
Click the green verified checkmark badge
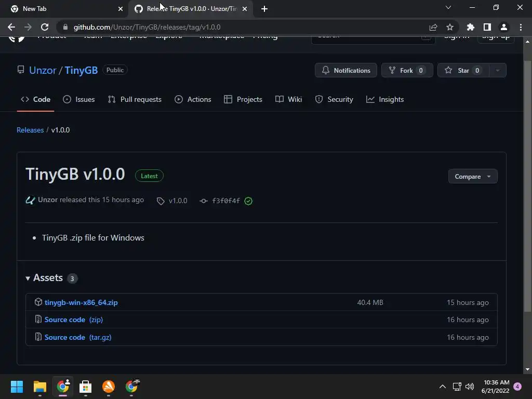[x=248, y=201]
